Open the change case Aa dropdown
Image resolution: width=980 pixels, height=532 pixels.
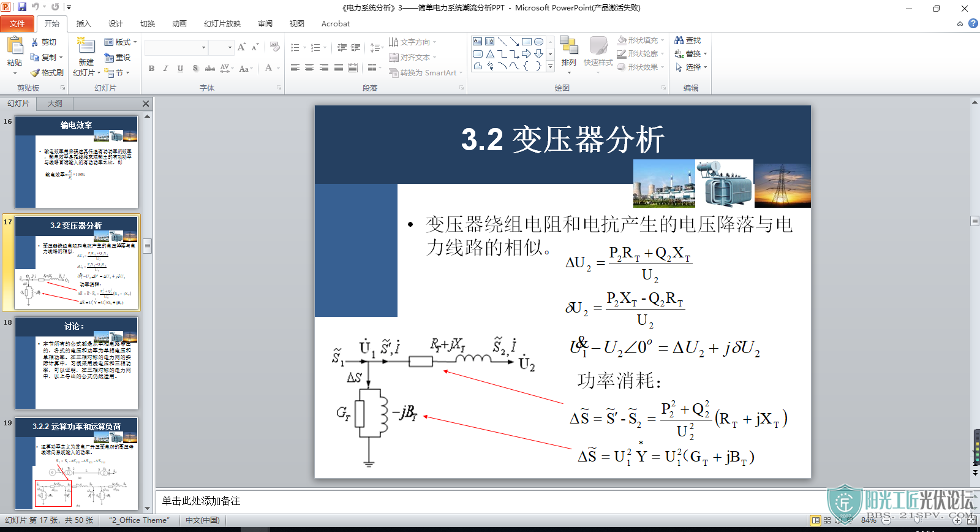point(245,69)
